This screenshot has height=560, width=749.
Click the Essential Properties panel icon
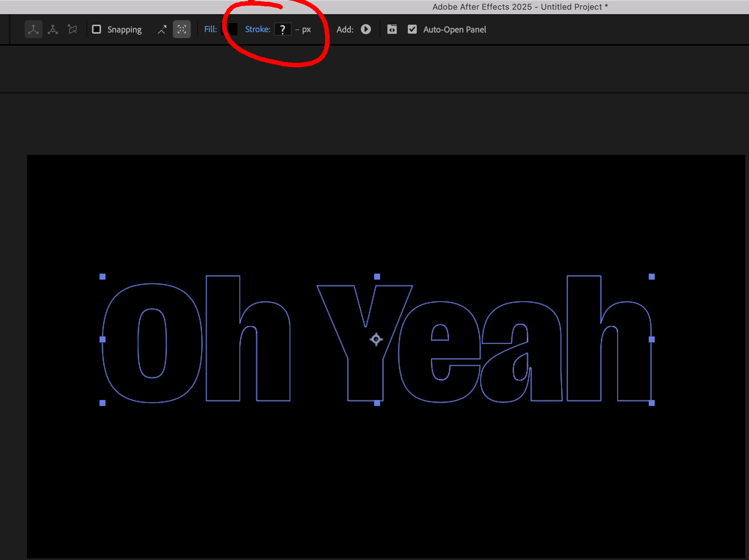pyautogui.click(x=392, y=29)
